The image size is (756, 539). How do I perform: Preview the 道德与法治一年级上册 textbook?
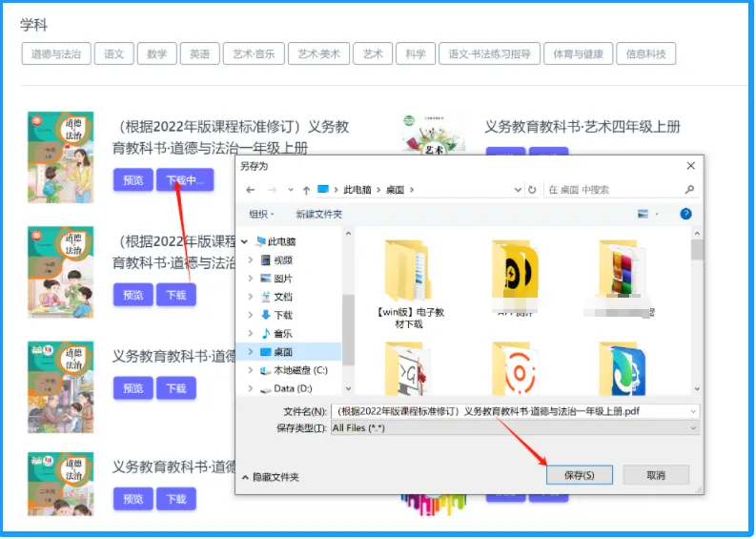pos(133,180)
